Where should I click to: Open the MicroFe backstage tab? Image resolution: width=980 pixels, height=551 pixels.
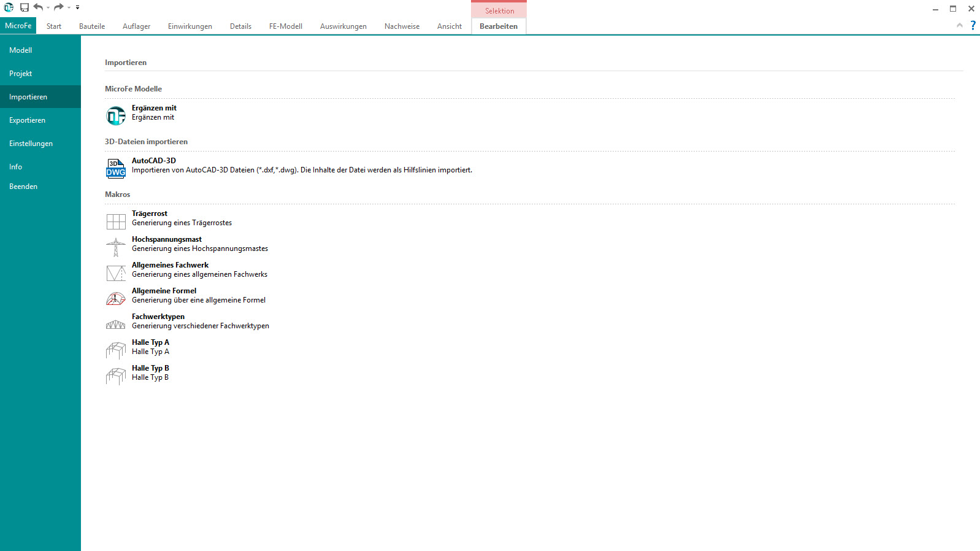click(18, 26)
